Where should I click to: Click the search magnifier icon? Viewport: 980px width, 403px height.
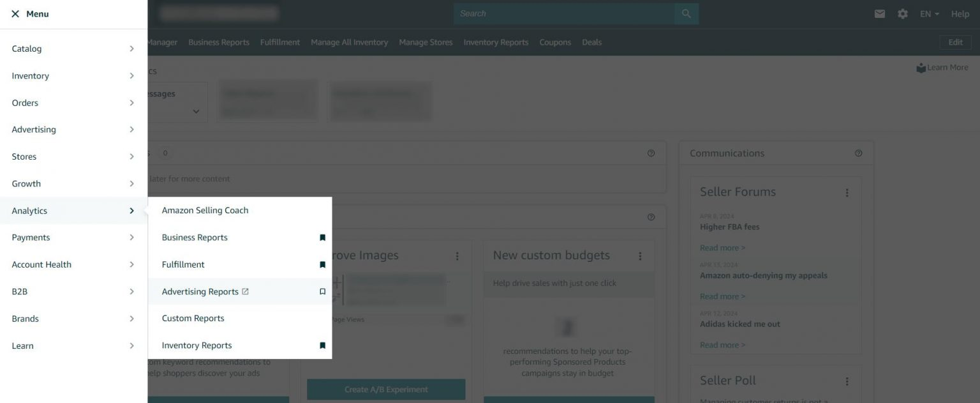tap(687, 13)
